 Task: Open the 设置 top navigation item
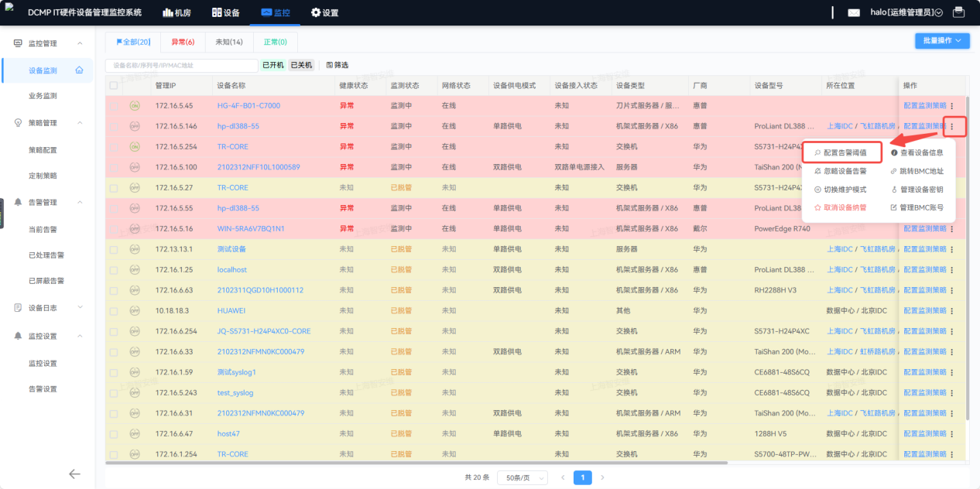pyautogui.click(x=325, y=13)
